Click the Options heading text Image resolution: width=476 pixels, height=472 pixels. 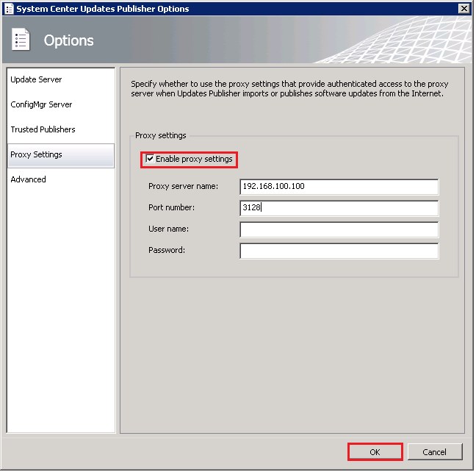[x=69, y=40]
